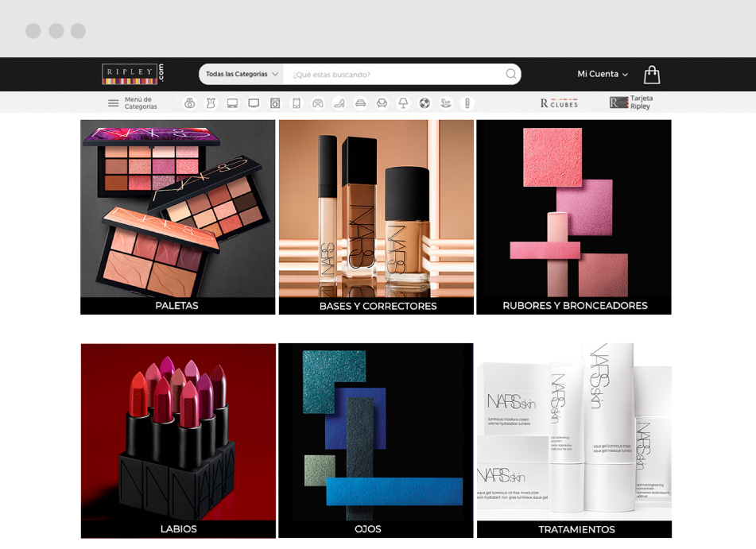This screenshot has height=549, width=756.
Task: Open the Ojos eyeshadow tile
Action: 376,440
